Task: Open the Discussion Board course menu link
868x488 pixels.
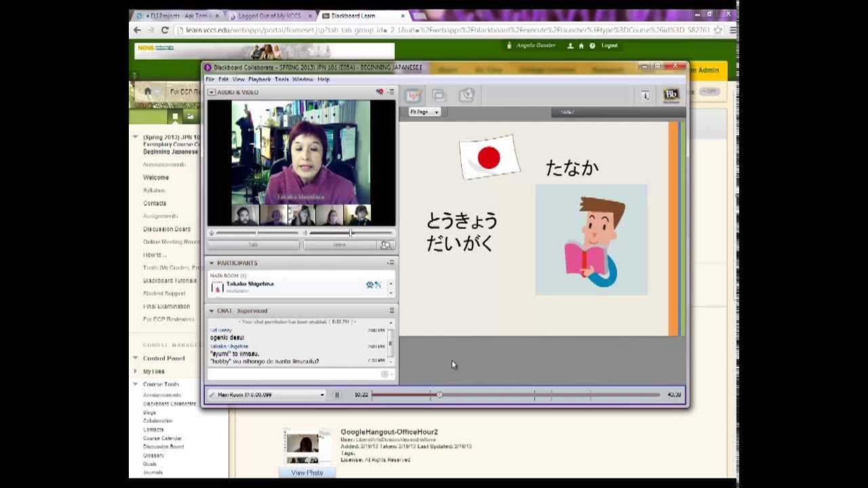Action: [167, 229]
